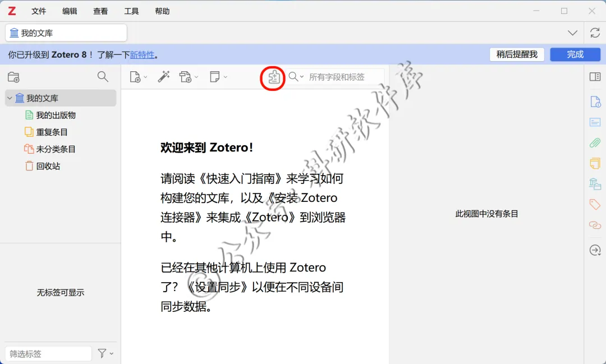Click the new item icon
Image resolution: width=606 pixels, height=364 pixels.
(x=135, y=77)
